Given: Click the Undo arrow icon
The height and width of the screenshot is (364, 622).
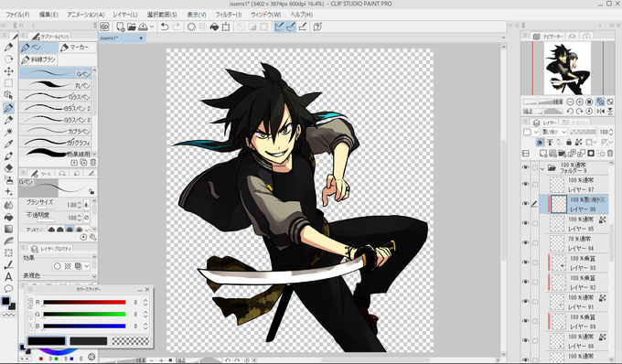Looking at the screenshot, I should [165, 27].
